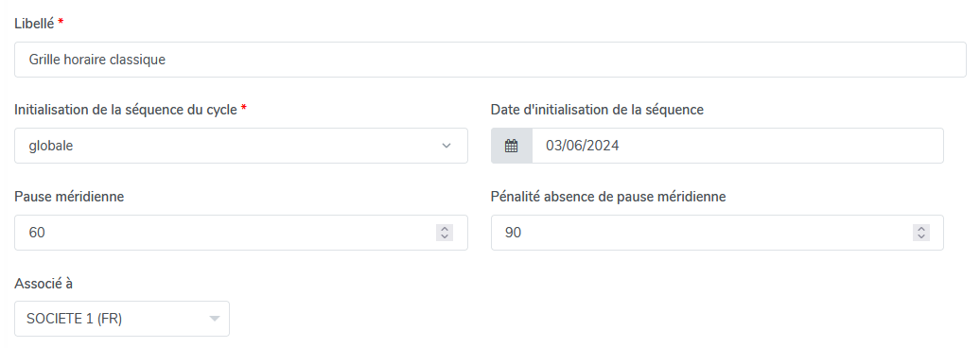
Task: Click the Pénalité absence de pause méridienne label
Action: pyautogui.click(x=609, y=197)
